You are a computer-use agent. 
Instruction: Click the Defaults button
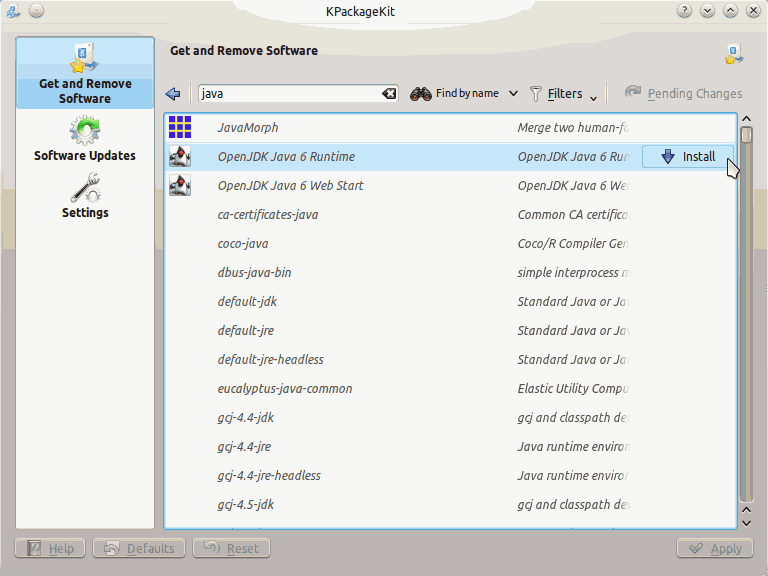click(139, 548)
